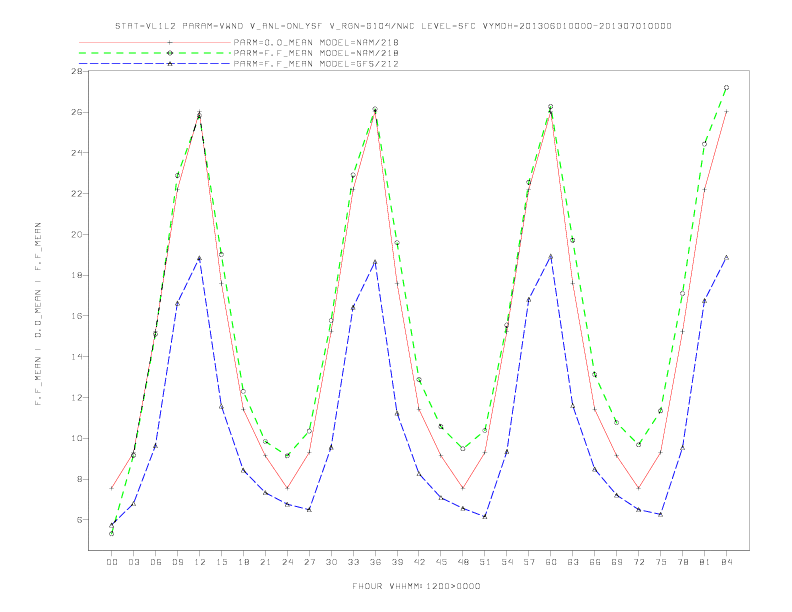Viewport: 792px width, 612px height.
Task: Click y-axis tick label 10
Action: point(77,438)
